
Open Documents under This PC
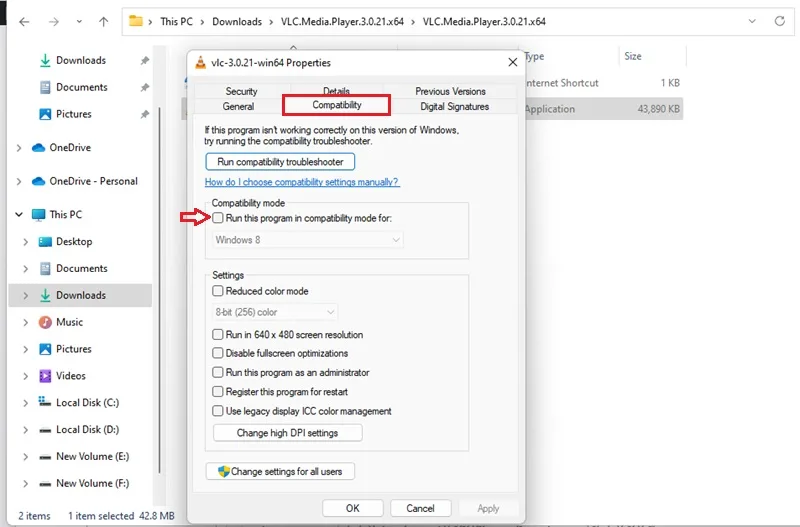pyautogui.click(x=82, y=268)
